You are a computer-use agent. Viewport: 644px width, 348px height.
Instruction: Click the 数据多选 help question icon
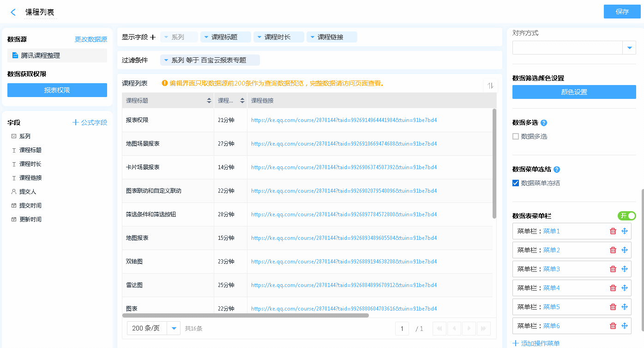544,123
